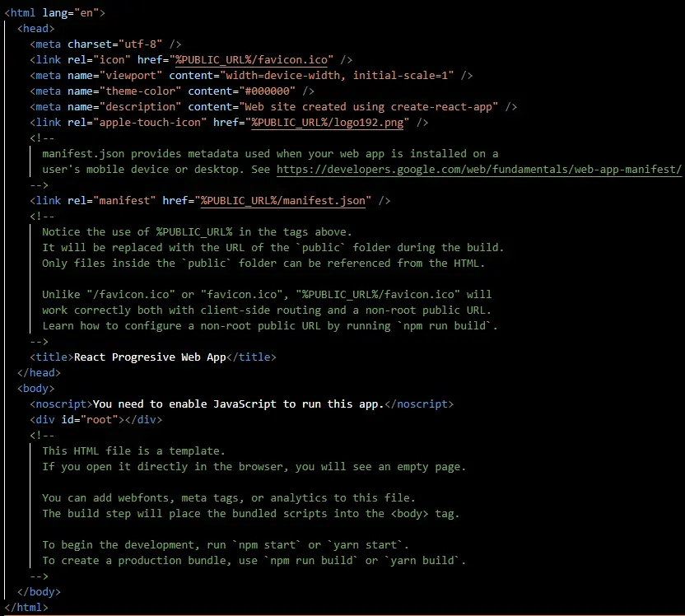Screen dimensions: 685x616
Task: Open the web-app-manifest developers.google.com link
Action: point(479,169)
